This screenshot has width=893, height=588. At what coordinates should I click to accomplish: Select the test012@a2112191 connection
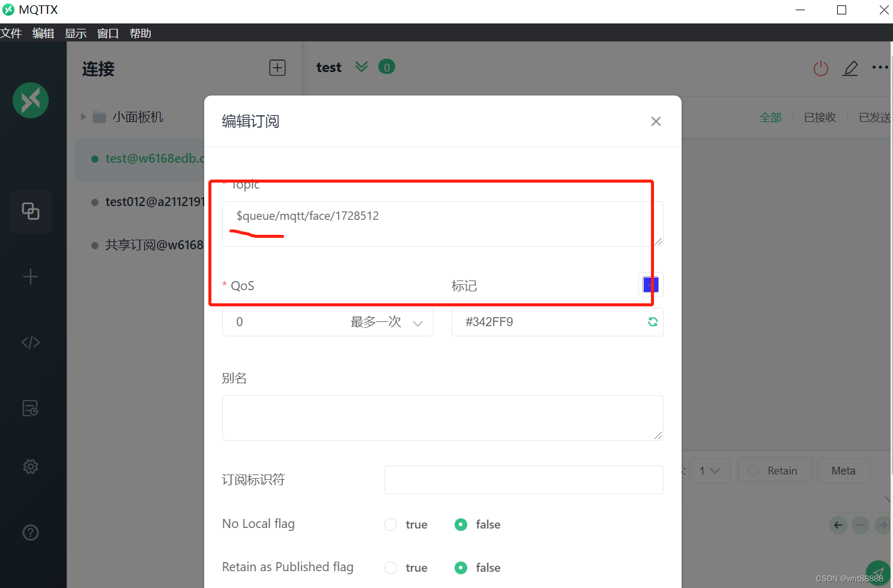pyautogui.click(x=140, y=202)
